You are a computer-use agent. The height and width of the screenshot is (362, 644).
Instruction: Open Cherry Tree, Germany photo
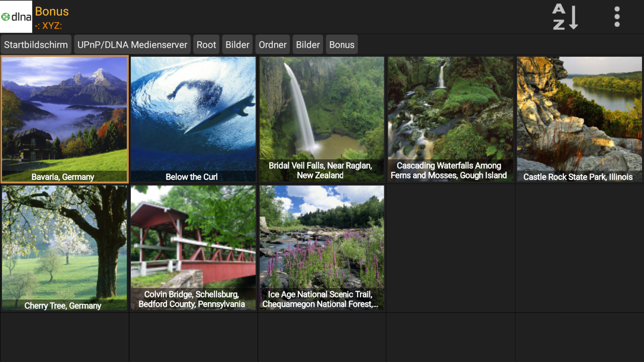[64, 248]
